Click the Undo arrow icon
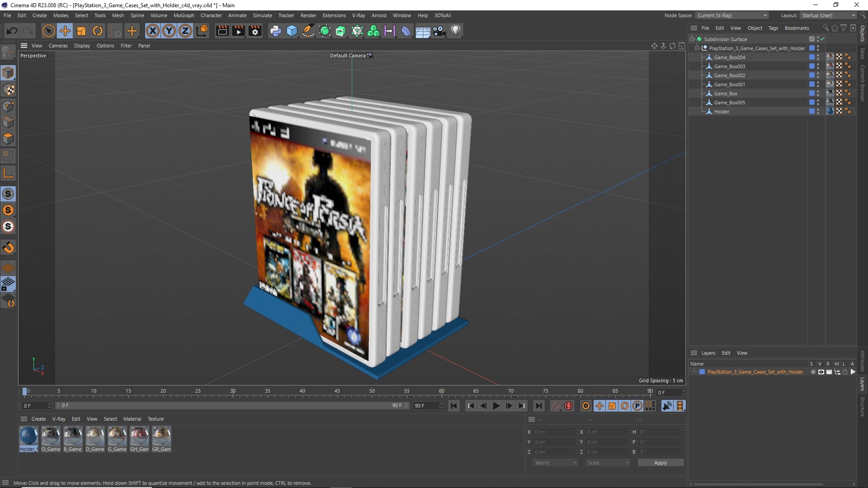The image size is (868, 488). pyautogui.click(x=12, y=31)
